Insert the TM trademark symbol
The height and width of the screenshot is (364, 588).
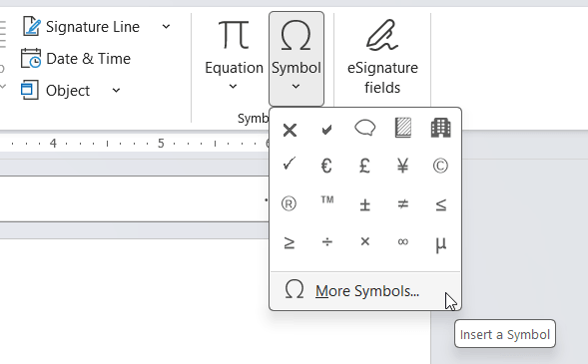coord(327,200)
